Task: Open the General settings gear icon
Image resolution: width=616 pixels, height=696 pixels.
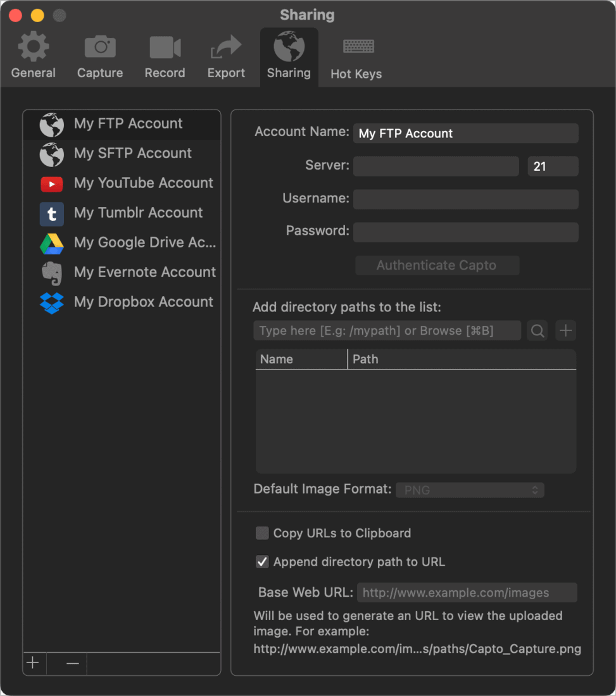Action: pos(33,46)
